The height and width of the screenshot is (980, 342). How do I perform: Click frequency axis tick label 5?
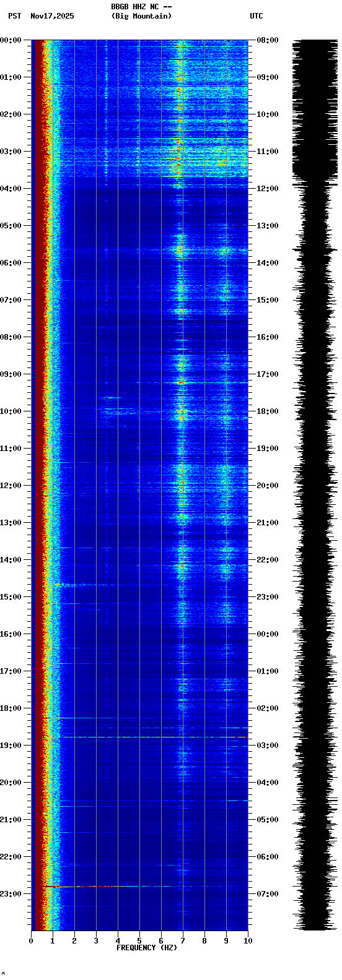[x=139, y=941]
